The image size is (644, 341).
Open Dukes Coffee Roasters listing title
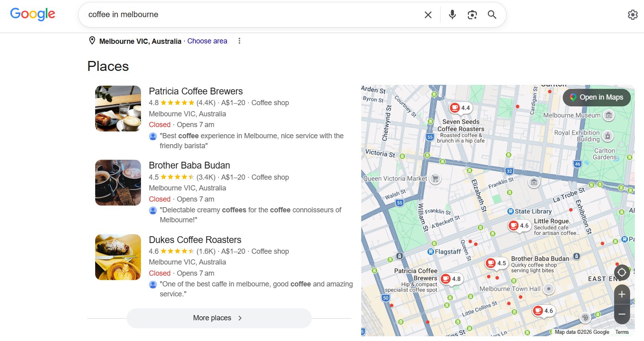195,240
